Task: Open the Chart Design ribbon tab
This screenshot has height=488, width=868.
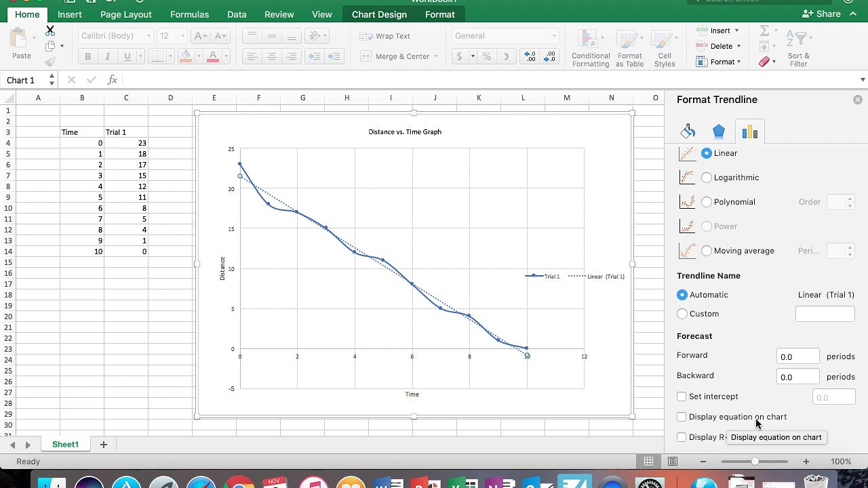Action: click(379, 14)
